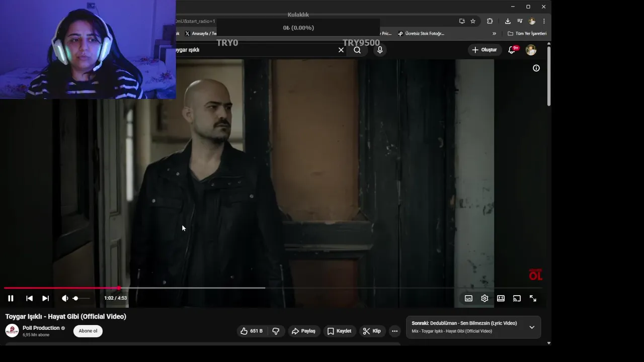The image size is (644, 362).
Task: Pause the video playback
Action: (11, 298)
